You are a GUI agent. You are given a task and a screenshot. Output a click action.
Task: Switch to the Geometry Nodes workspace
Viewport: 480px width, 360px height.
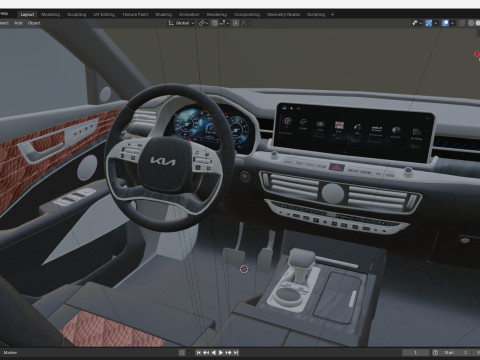click(x=283, y=15)
